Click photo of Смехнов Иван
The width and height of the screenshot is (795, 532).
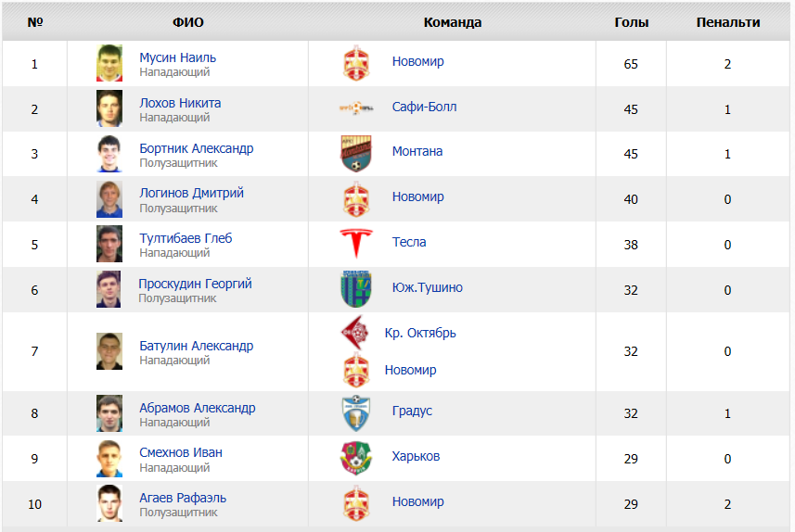point(109,459)
